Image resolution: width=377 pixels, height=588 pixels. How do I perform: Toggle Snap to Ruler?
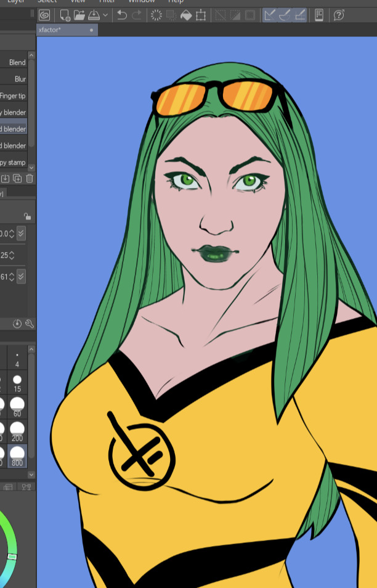tap(269, 15)
